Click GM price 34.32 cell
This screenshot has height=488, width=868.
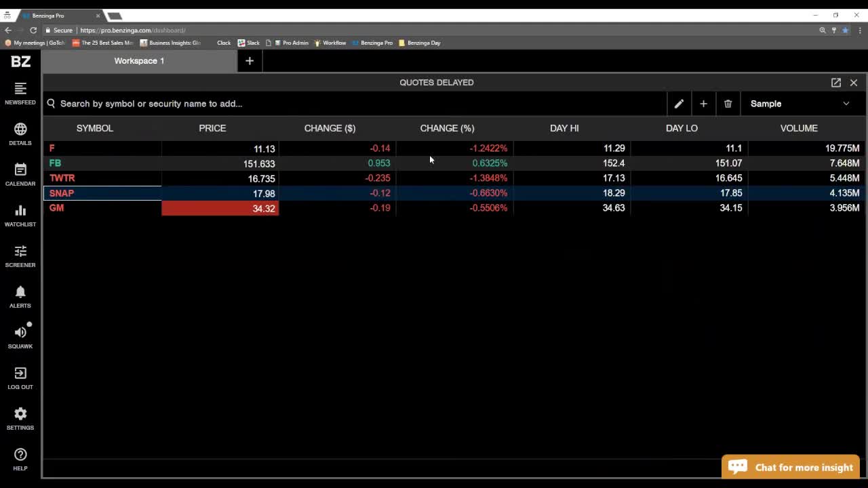click(x=220, y=208)
